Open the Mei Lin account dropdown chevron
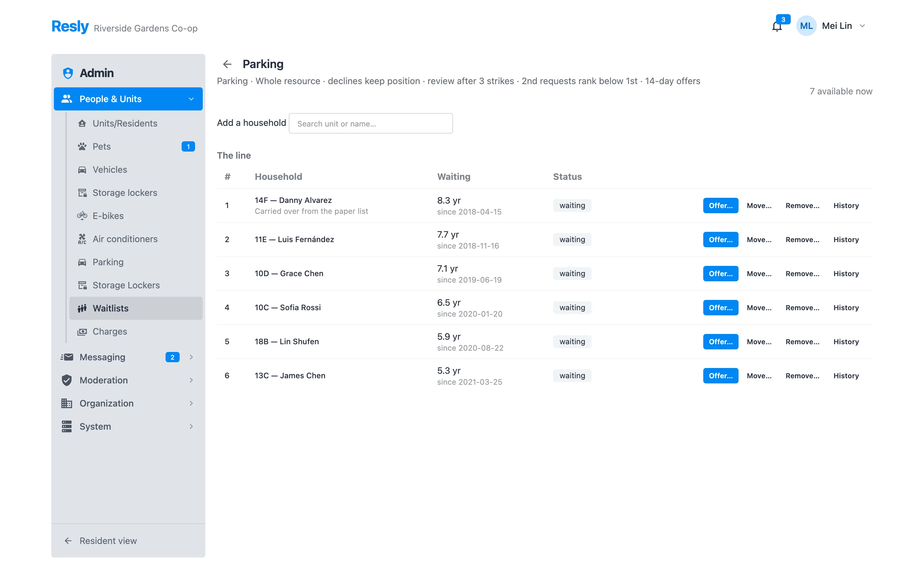 (862, 26)
